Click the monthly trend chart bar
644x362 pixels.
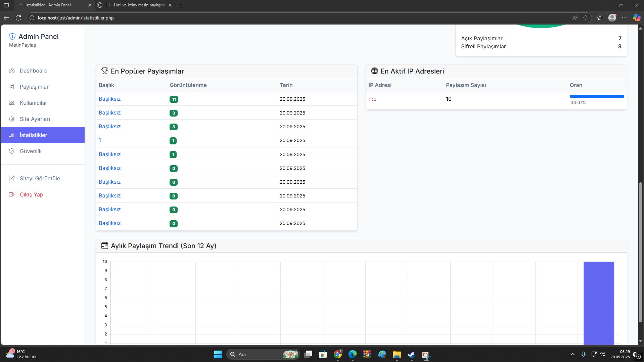click(599, 302)
